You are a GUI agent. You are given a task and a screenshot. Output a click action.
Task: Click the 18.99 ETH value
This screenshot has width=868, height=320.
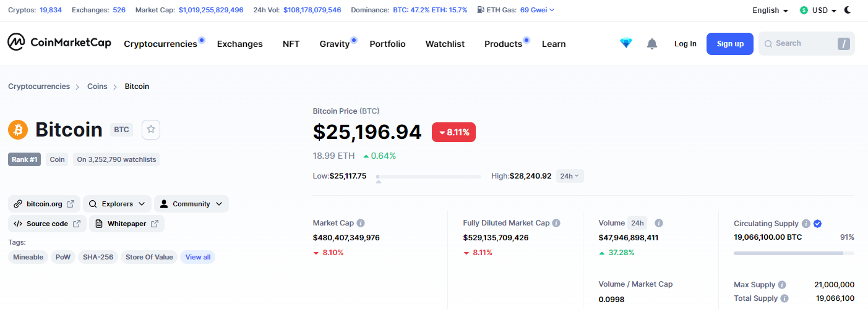[334, 156]
